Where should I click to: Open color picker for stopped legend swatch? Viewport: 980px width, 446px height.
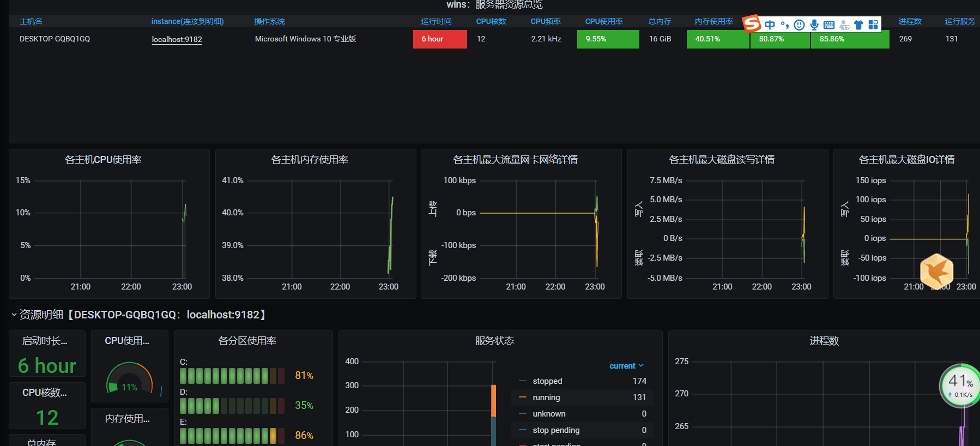(523, 381)
